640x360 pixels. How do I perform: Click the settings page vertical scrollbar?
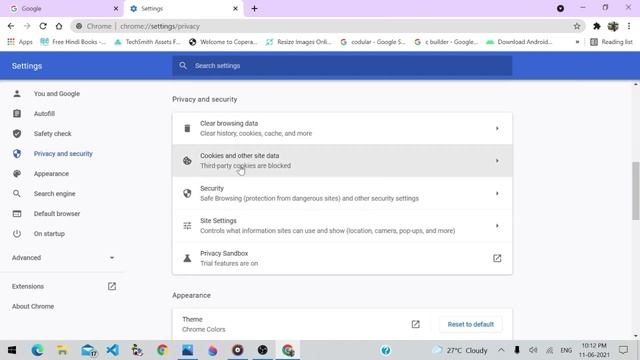pos(636,191)
